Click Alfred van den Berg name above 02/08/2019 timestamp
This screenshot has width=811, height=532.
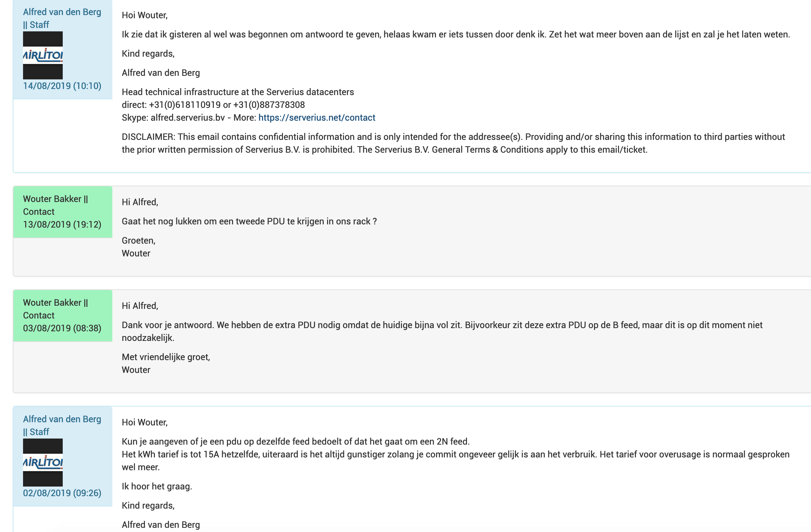[62, 419]
